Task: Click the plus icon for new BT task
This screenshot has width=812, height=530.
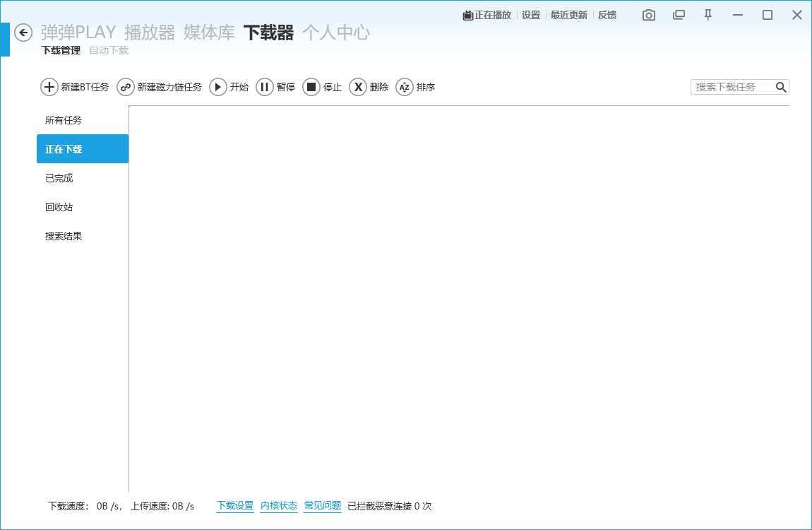Action: click(x=49, y=87)
